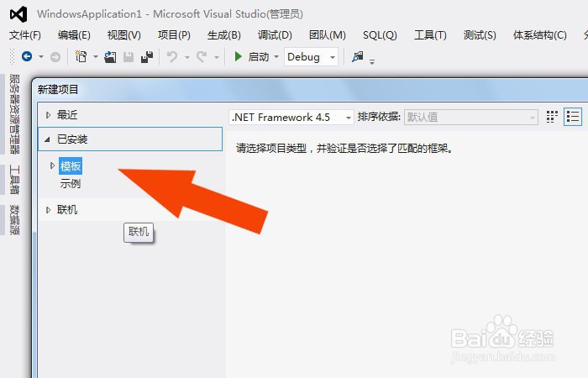Open the 工具箱 side tab
588x378 pixels.
pyautogui.click(x=14, y=179)
